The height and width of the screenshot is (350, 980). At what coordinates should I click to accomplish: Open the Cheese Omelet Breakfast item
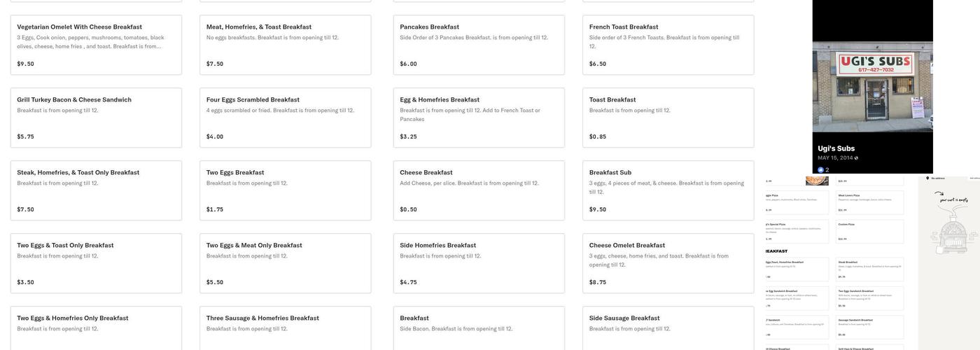[668, 263]
